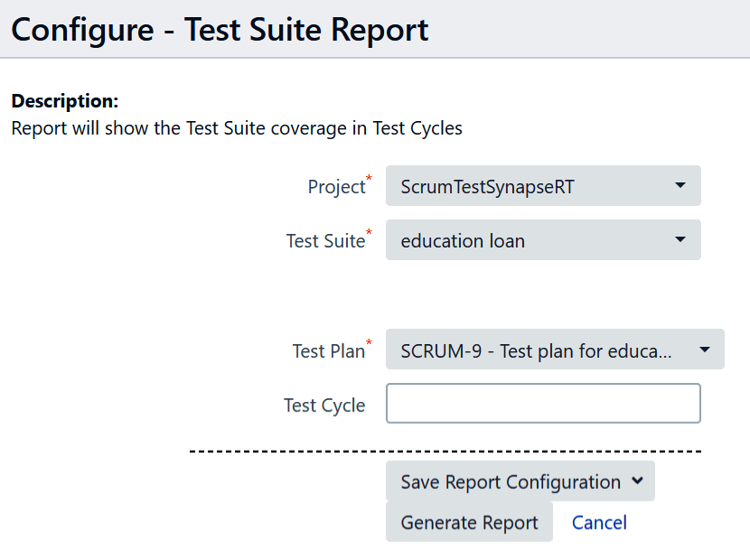Click the Test Cycle field label
Viewport: 750px width, 560px height.
point(324,405)
